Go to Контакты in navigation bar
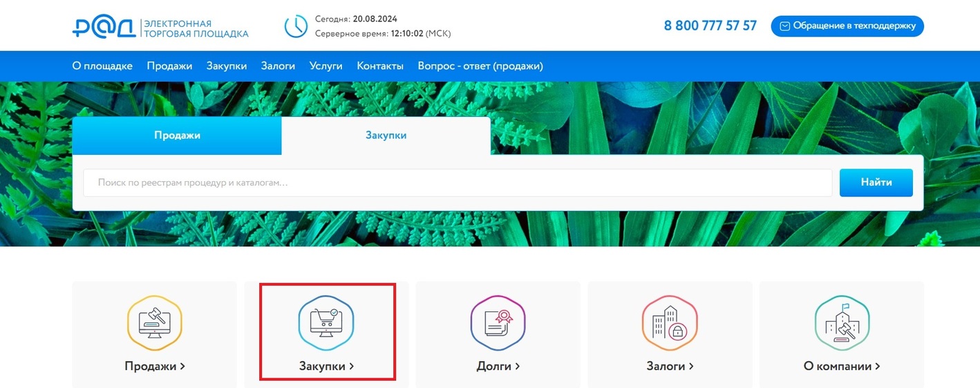 point(380,66)
